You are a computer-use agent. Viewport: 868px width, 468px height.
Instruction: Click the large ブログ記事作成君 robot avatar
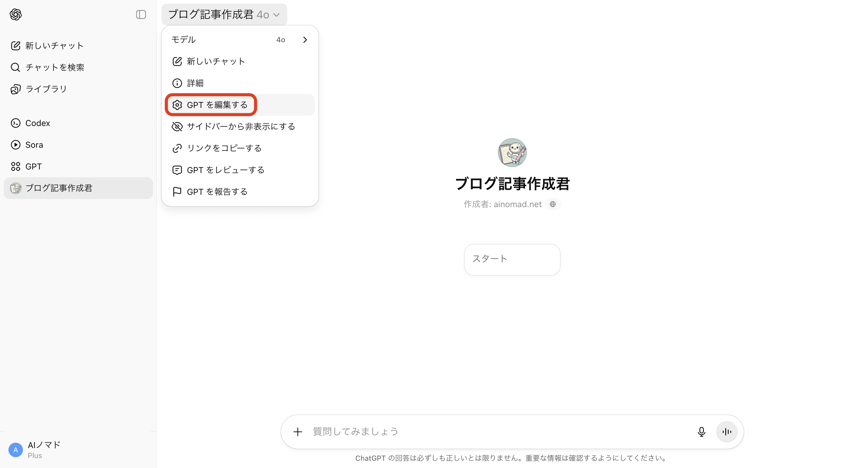[x=512, y=152]
